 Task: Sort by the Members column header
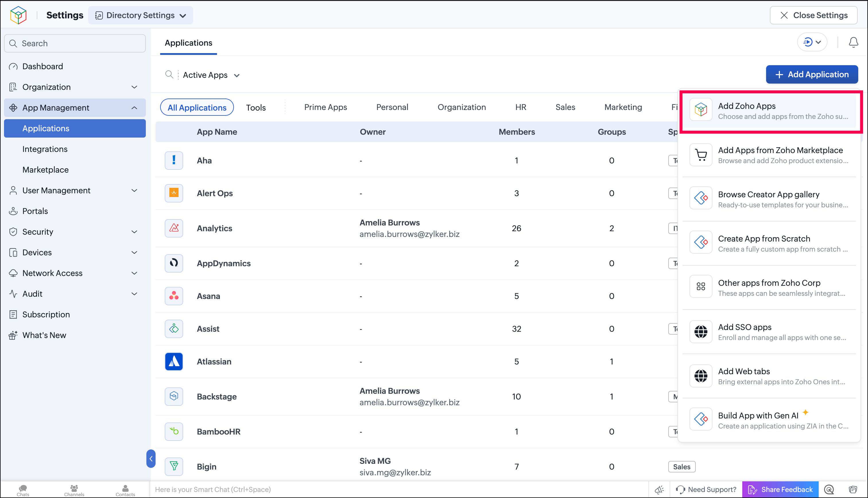pos(517,132)
